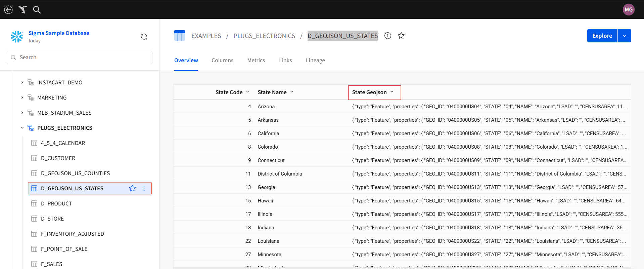Click state code 22 for Louisiana
The height and width of the screenshot is (269, 644).
click(x=248, y=241)
